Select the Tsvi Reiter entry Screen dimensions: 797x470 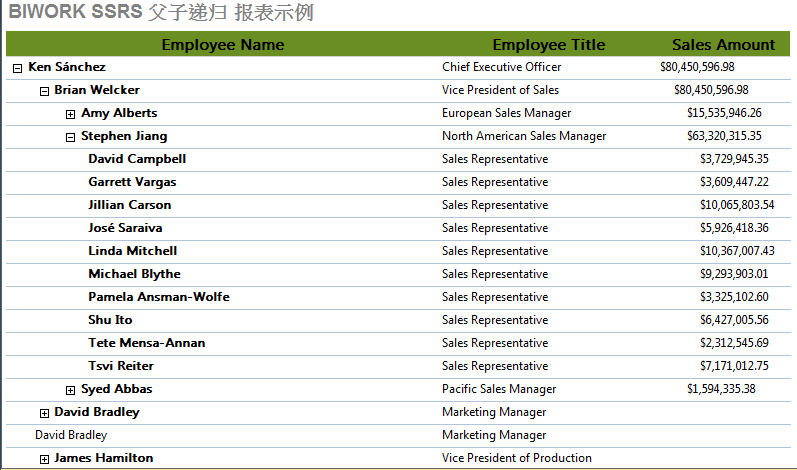(x=121, y=366)
